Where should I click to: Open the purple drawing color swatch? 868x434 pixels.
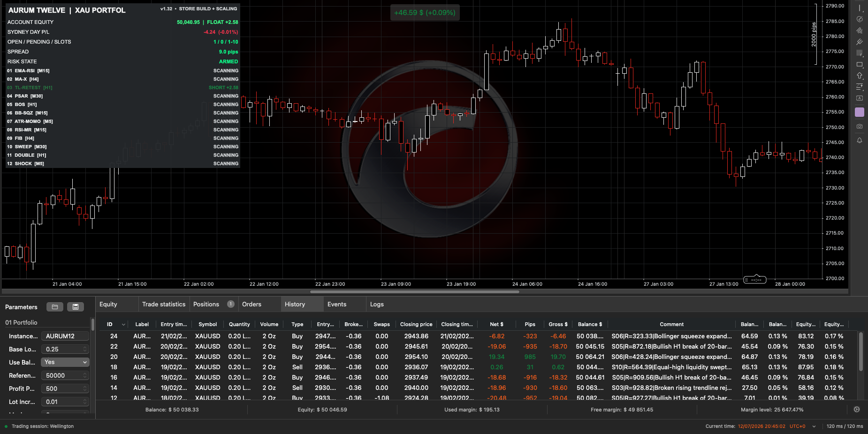click(x=860, y=112)
